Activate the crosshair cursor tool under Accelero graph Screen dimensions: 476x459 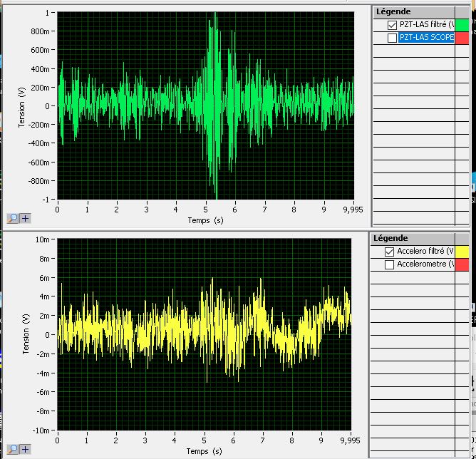click(25, 449)
